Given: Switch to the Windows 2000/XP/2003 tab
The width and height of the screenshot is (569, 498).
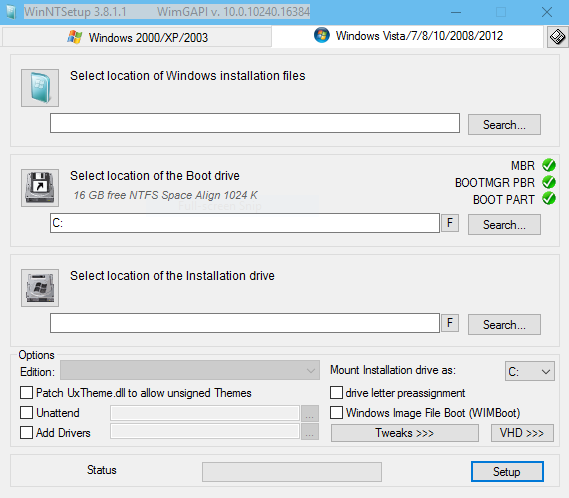Looking at the screenshot, I should point(137,37).
